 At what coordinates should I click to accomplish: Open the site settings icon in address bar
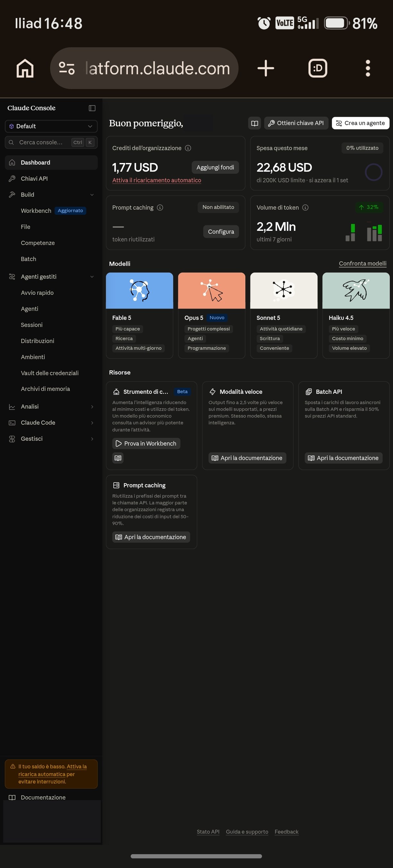click(66, 68)
